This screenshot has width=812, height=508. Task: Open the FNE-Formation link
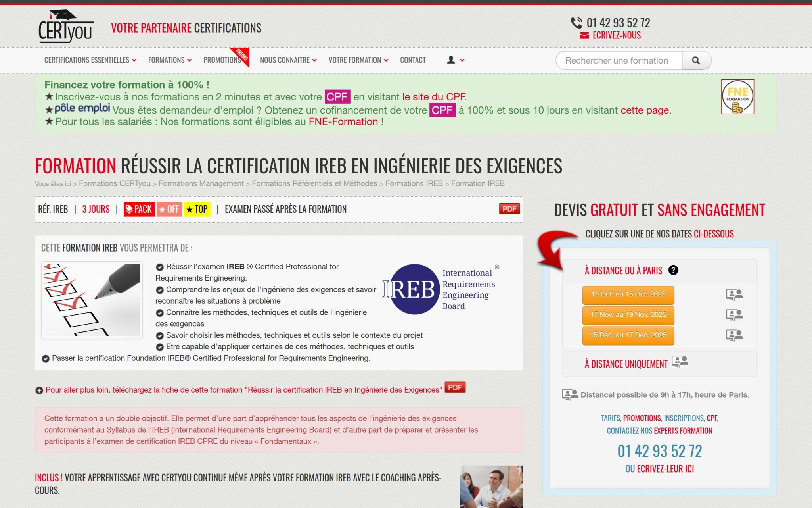click(x=343, y=122)
